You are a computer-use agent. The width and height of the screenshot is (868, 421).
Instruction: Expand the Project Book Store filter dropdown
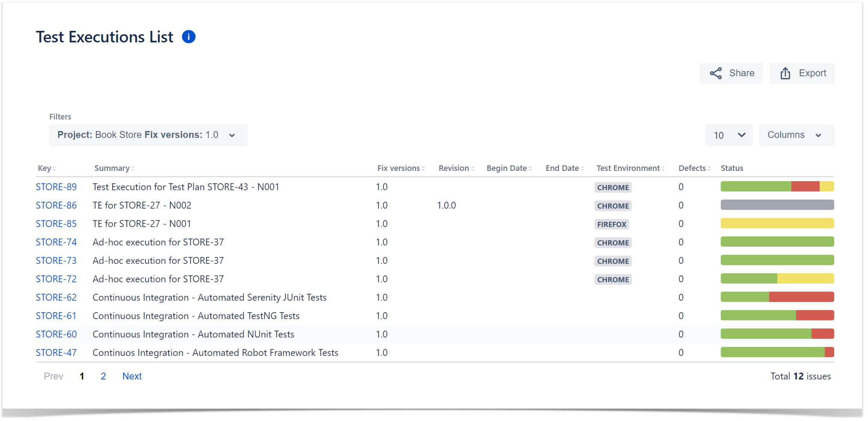[x=148, y=135]
